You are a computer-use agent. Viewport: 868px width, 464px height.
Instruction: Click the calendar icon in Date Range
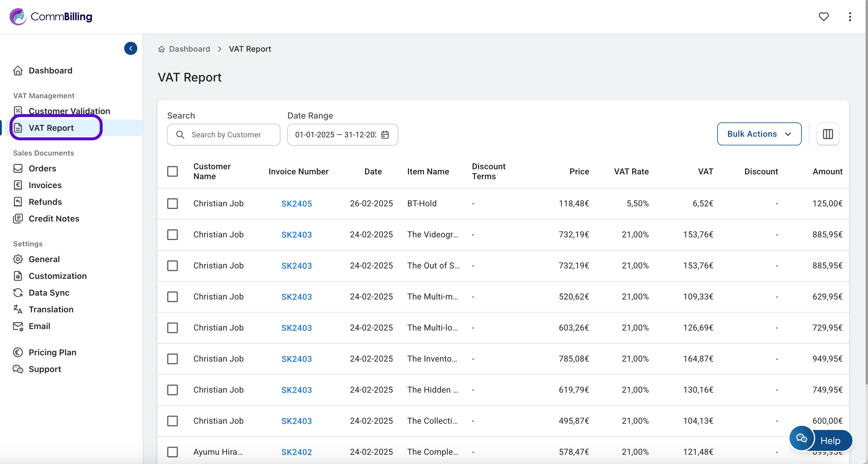(385, 135)
